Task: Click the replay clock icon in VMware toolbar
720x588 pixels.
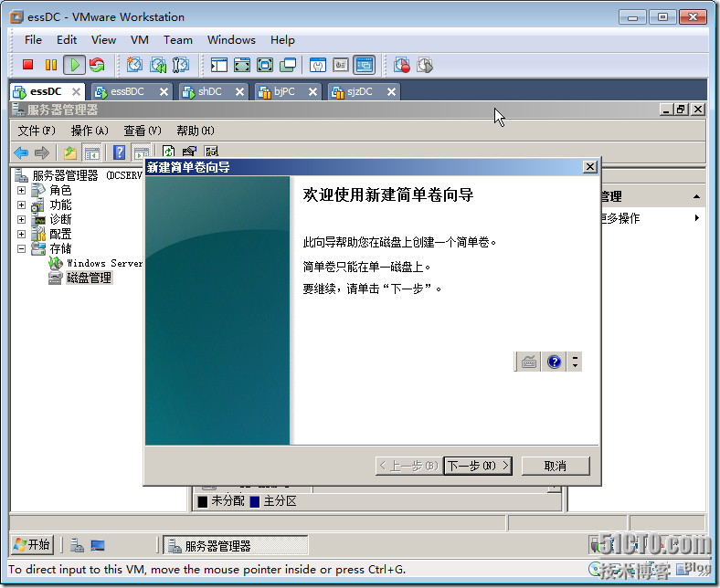Action: click(425, 65)
